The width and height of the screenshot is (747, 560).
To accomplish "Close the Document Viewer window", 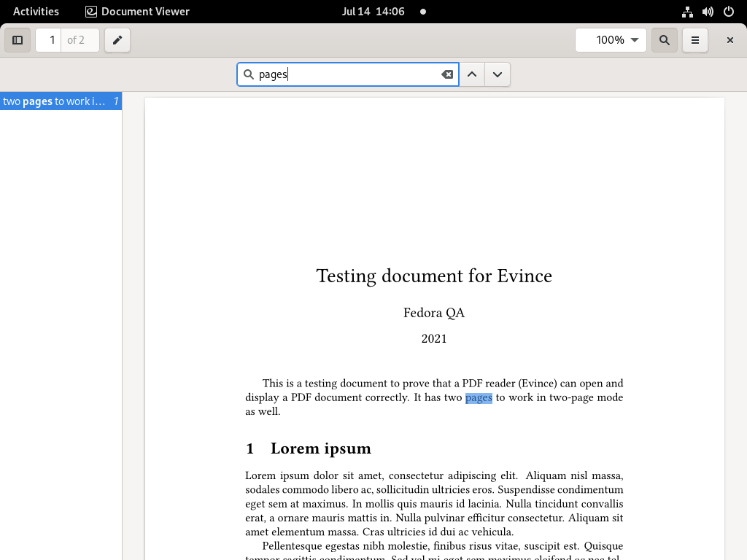I will coord(729,40).
